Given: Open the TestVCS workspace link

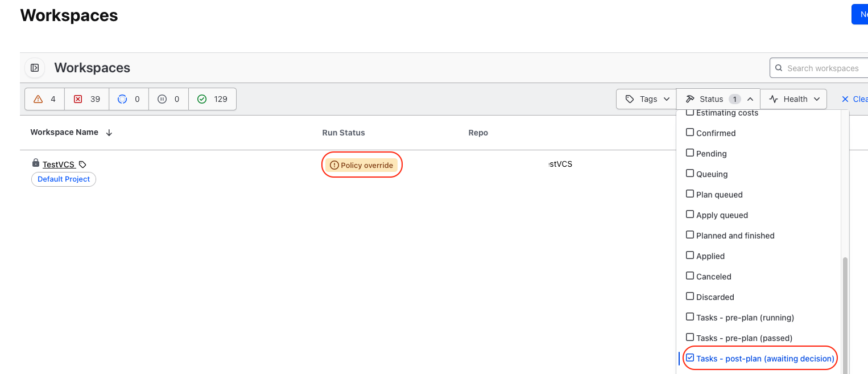Looking at the screenshot, I should [x=59, y=165].
